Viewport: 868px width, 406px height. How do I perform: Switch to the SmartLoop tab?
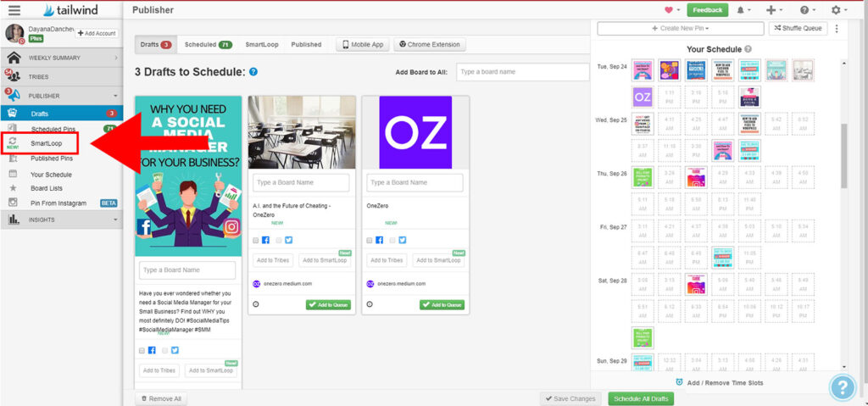(x=262, y=45)
